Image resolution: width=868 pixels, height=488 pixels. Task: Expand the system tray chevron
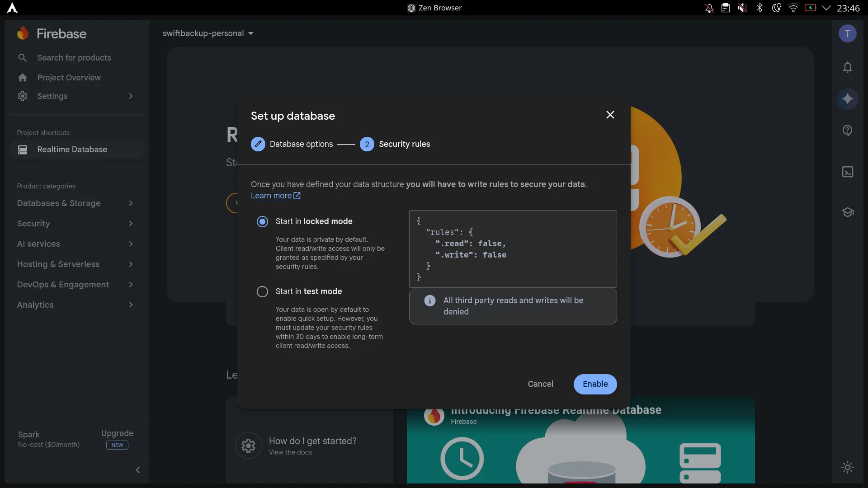(x=826, y=8)
